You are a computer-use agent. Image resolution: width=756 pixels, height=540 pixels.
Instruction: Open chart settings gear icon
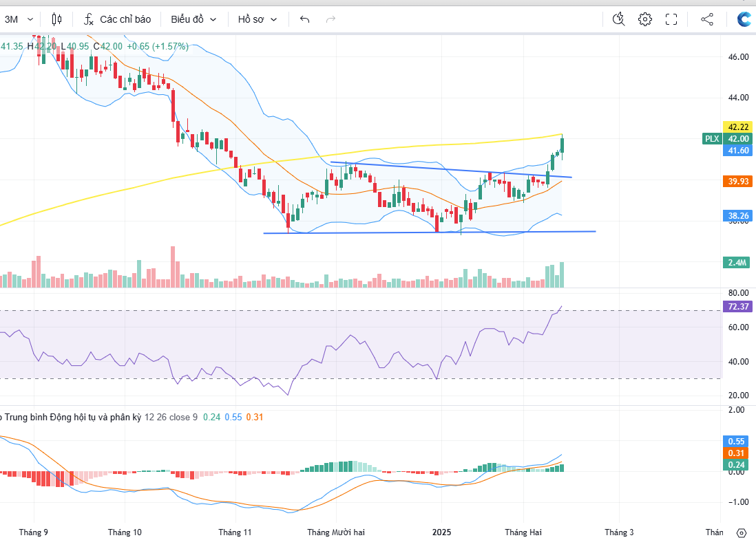645,19
